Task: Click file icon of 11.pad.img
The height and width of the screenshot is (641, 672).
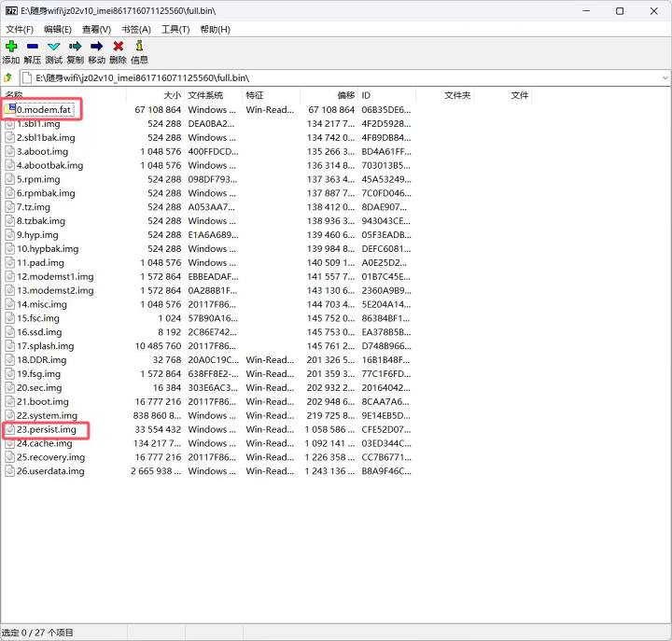Action: click(9, 263)
